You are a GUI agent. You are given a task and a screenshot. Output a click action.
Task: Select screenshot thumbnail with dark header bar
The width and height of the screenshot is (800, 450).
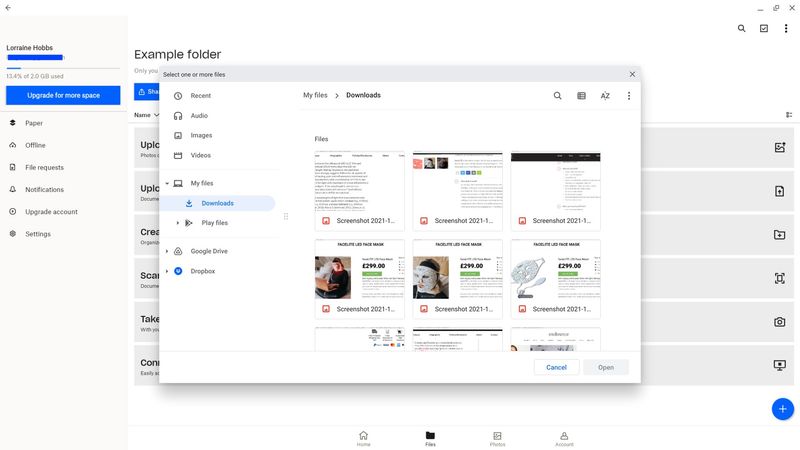click(x=556, y=191)
